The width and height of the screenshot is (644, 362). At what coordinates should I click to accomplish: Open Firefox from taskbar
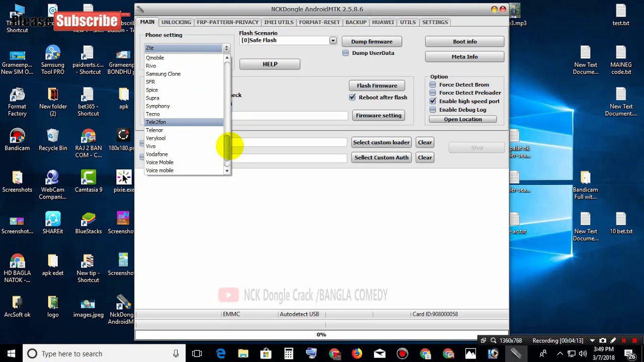357,353
